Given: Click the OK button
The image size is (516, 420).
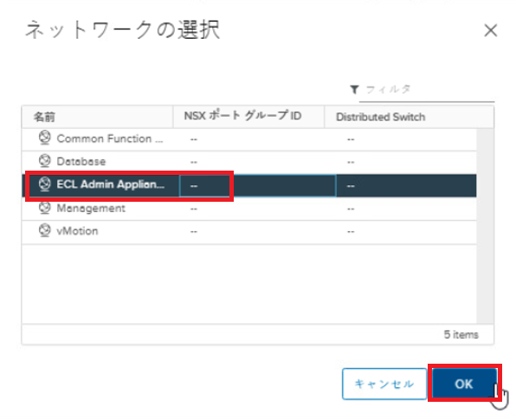Looking at the screenshot, I should [464, 384].
